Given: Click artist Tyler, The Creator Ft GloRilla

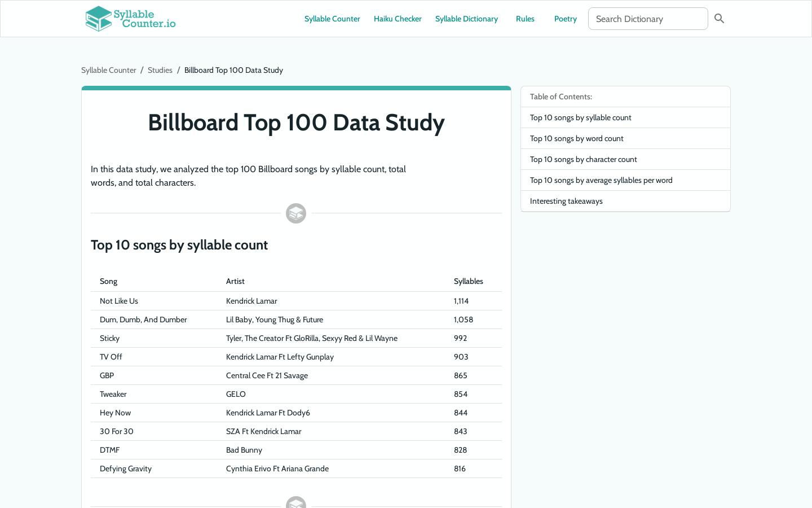Looking at the screenshot, I should point(312,338).
